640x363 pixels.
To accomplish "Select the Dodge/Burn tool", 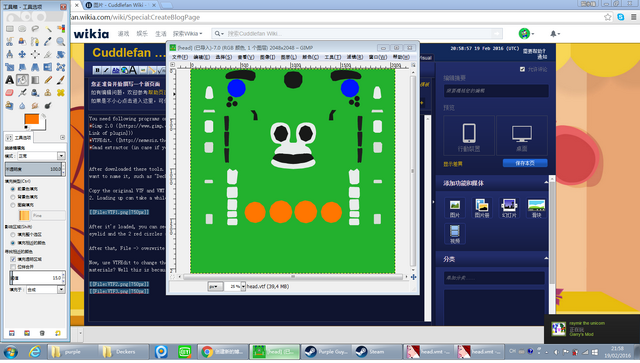I will 48,106.
